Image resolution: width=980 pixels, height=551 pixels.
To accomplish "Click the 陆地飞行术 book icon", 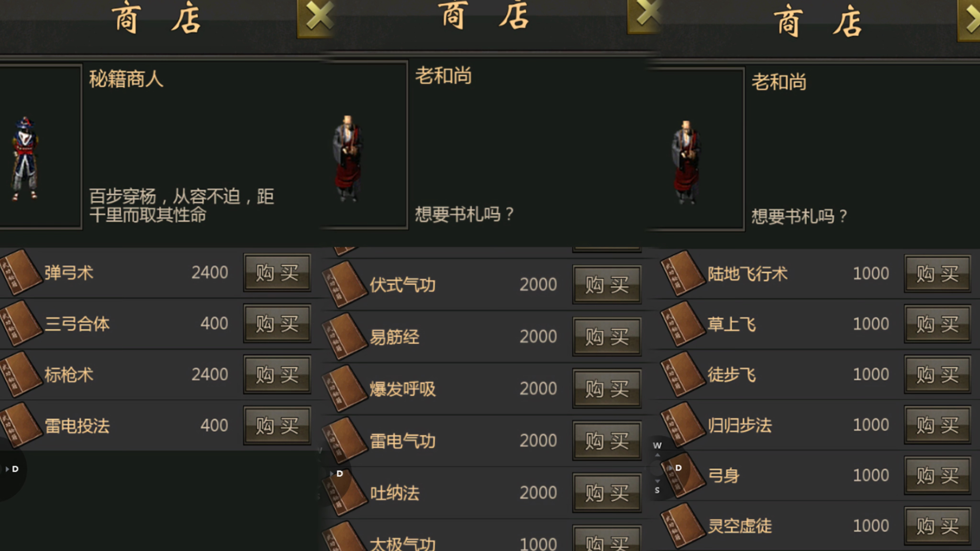I will (x=683, y=273).
